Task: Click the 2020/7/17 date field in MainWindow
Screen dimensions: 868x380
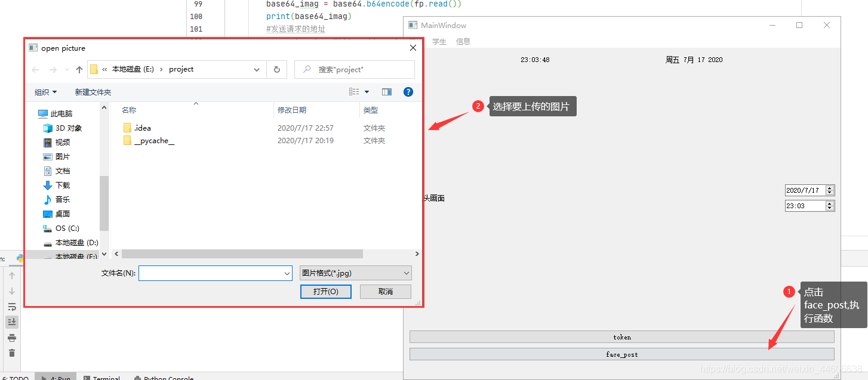Action: 805,190
